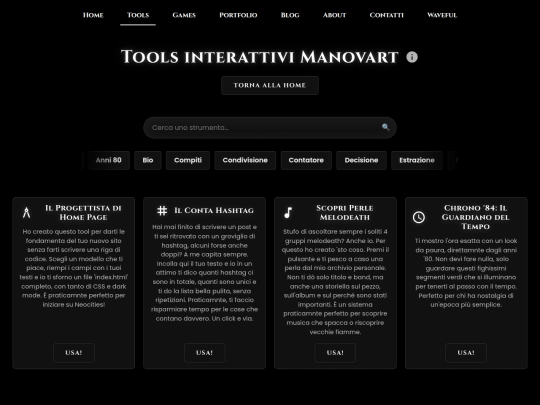
Task: Click the compass icon on Progettista card
Action: tap(27, 213)
